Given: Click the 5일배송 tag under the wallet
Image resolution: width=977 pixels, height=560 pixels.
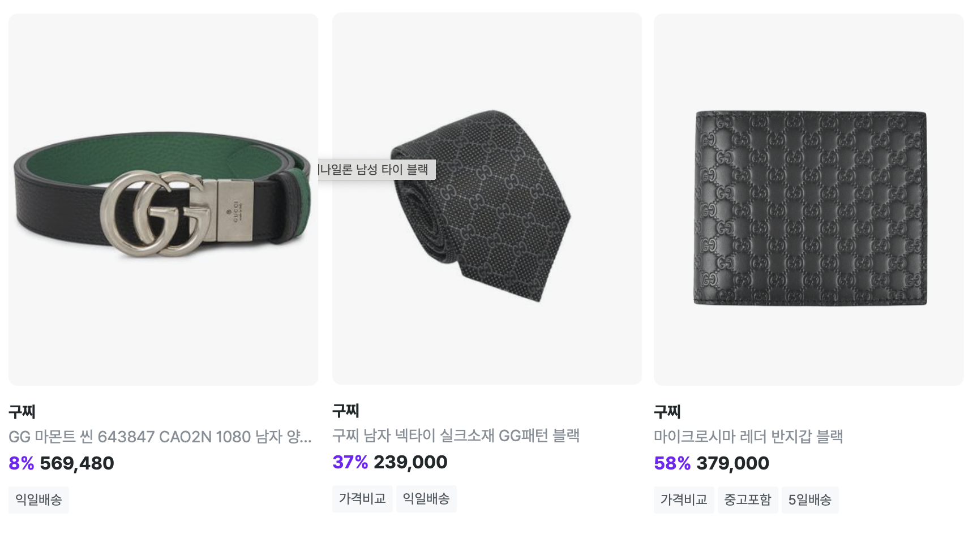Looking at the screenshot, I should [810, 500].
